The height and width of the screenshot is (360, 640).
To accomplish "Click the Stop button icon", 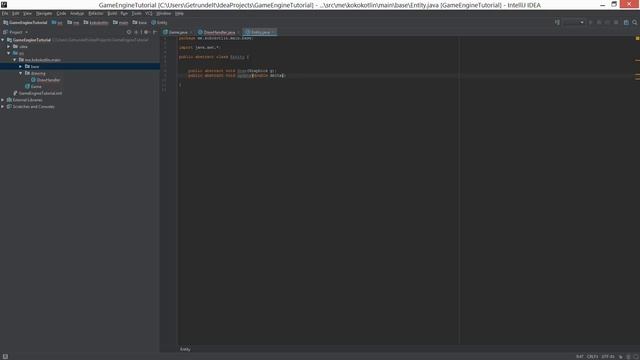I will click(616, 22).
